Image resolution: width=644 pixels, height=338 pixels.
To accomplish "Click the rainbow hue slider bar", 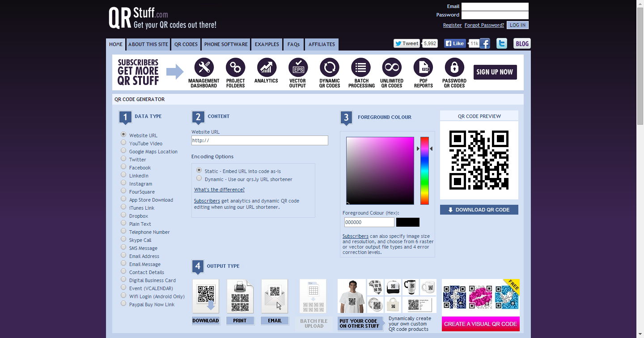I will pos(424,171).
